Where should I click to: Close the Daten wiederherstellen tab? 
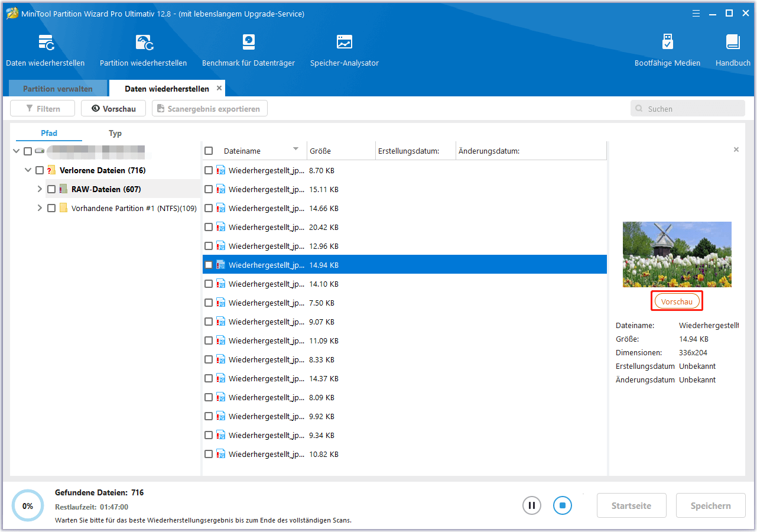tap(219, 88)
